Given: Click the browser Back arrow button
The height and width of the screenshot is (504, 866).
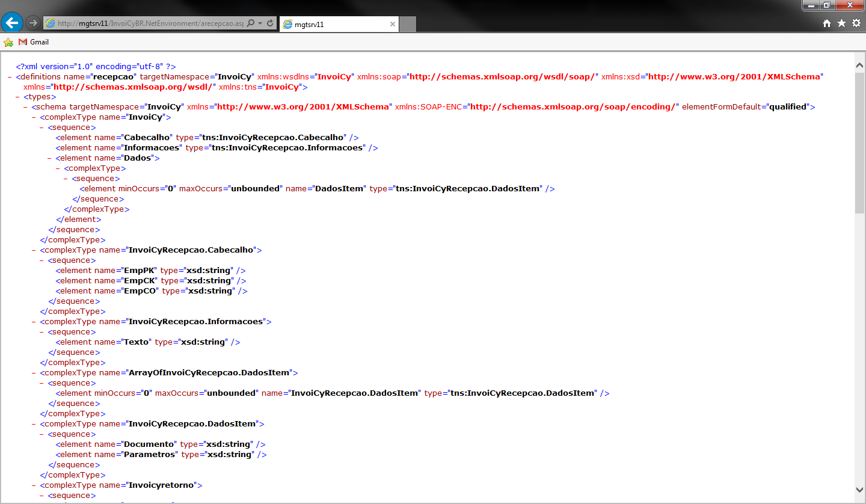Looking at the screenshot, I should pyautogui.click(x=12, y=23).
